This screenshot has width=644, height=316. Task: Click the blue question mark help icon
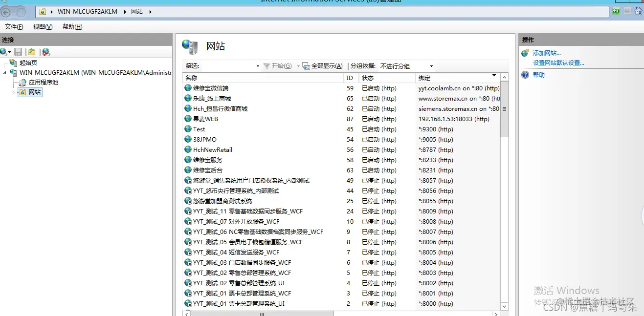click(525, 75)
